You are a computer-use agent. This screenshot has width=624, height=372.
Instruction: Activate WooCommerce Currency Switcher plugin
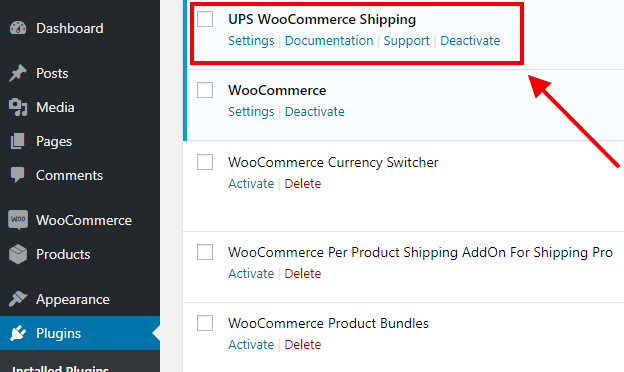point(251,183)
